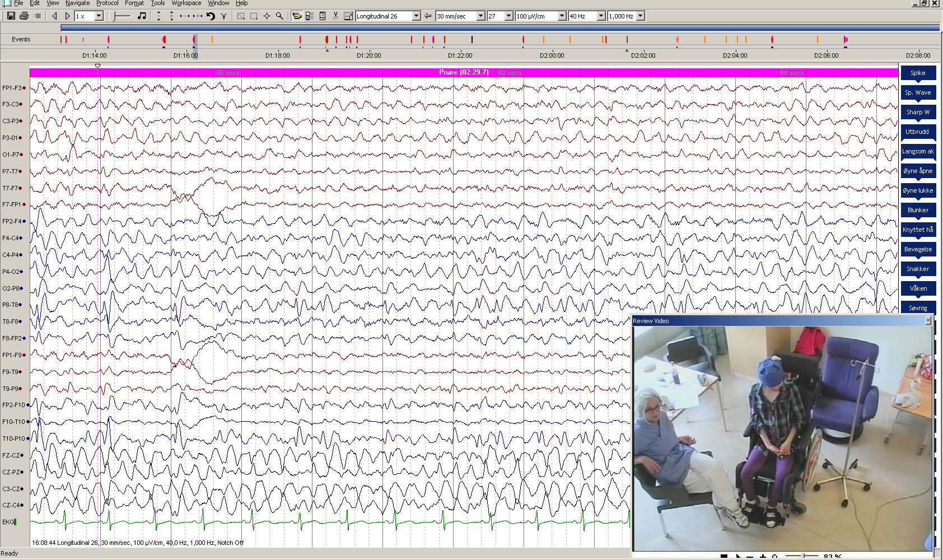
Task: Open the Longitudinal 26 montage dropdown
Action: 416,16
